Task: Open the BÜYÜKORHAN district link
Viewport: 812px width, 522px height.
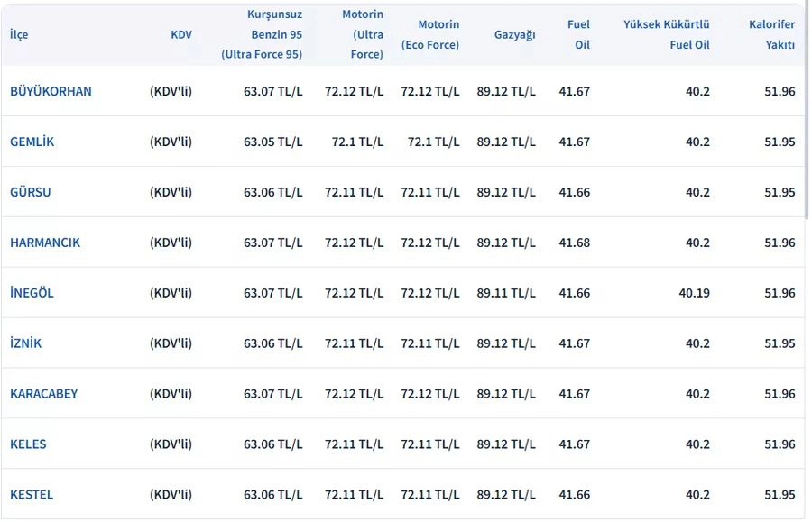Action: 51,91
